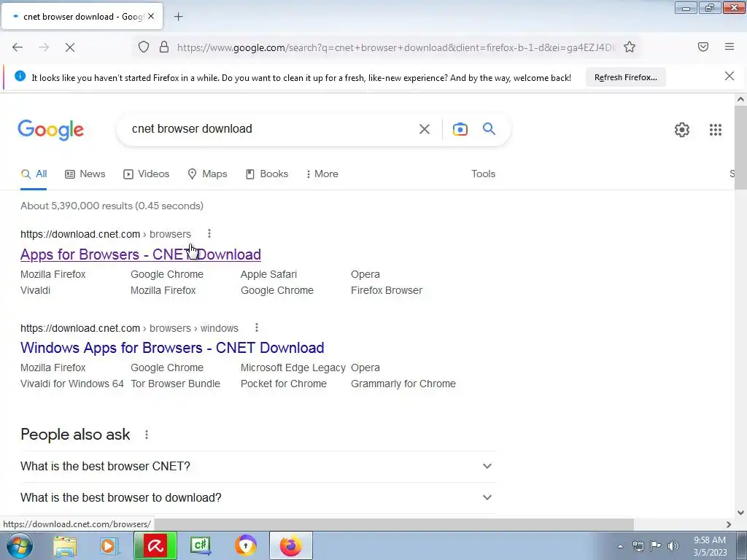This screenshot has width=747, height=560.
Task: Open tracking protection shield icon
Action: (x=144, y=47)
